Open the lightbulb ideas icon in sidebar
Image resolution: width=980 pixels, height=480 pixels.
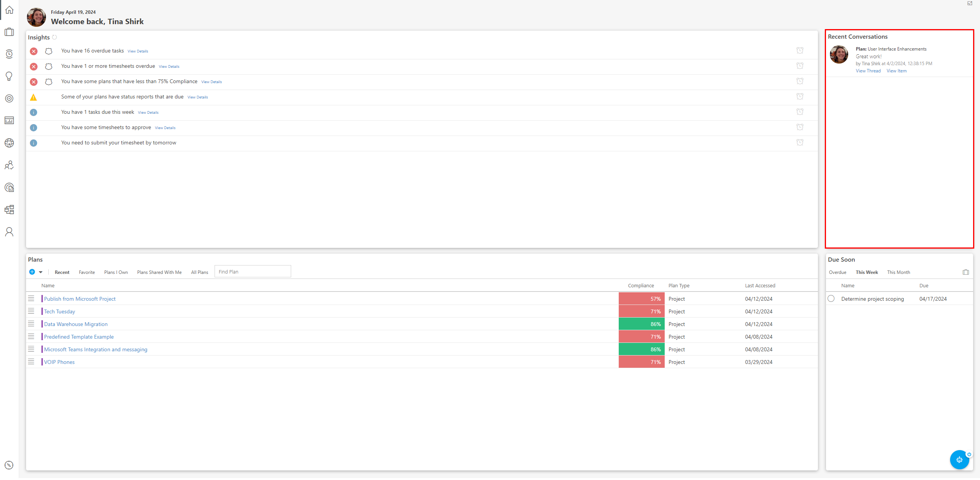pyautogui.click(x=9, y=76)
